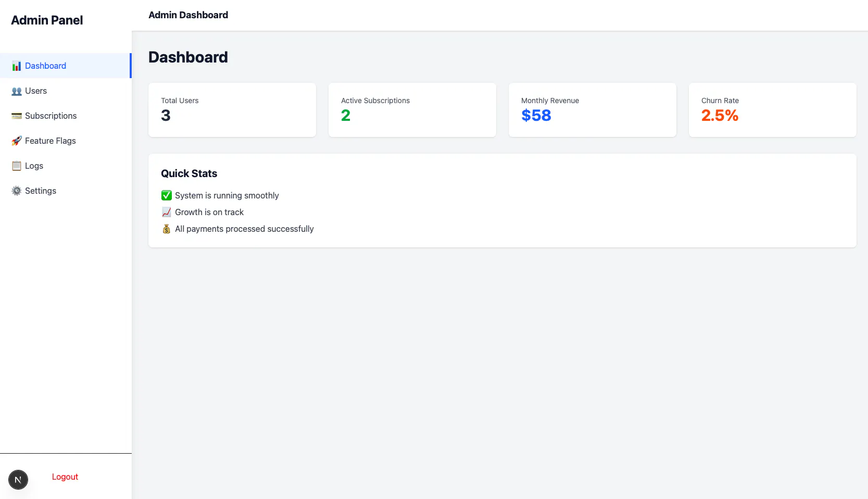The height and width of the screenshot is (499, 868).
Task: Click the Monthly Revenue label
Action: click(550, 101)
